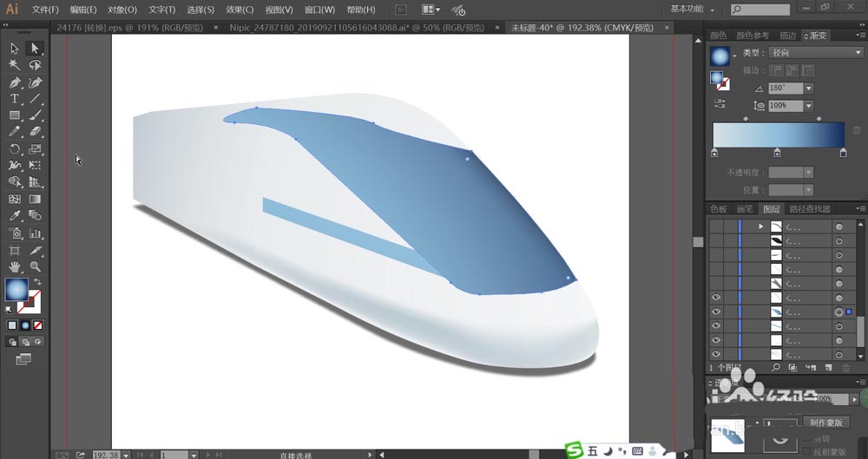Open the 窗口(W) menu
The width and height of the screenshot is (868, 459).
[x=319, y=10]
